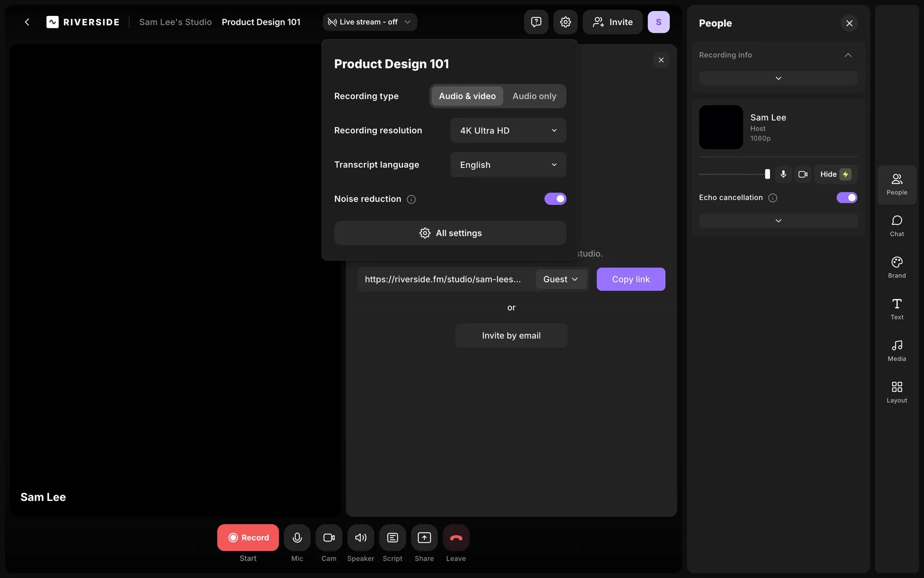Open Recording resolution dropdown

(x=508, y=131)
